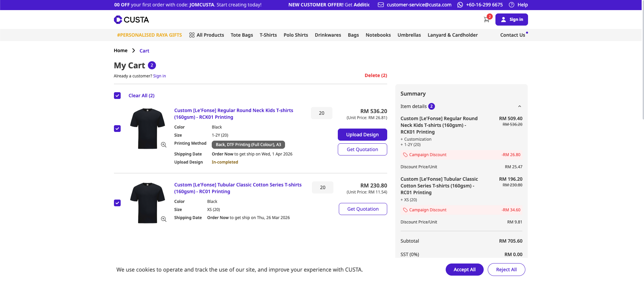This screenshot has width=644, height=281.
Task: Open the Contact Us page
Action: click(513, 35)
